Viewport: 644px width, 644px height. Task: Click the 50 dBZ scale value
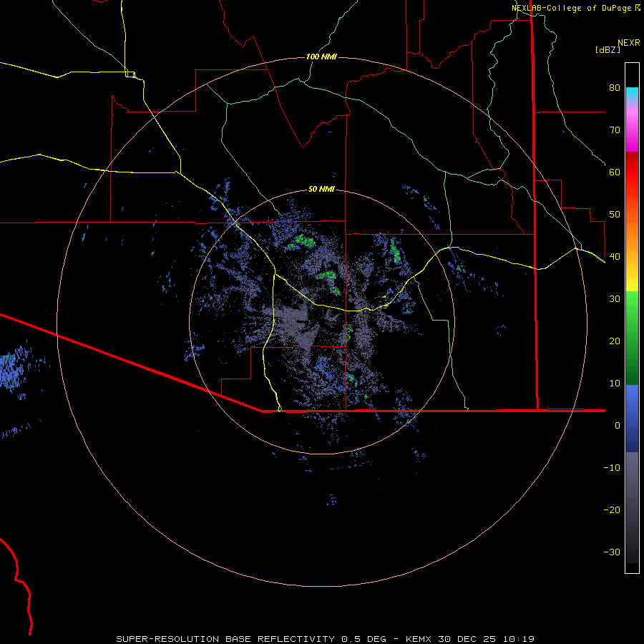pos(615,215)
